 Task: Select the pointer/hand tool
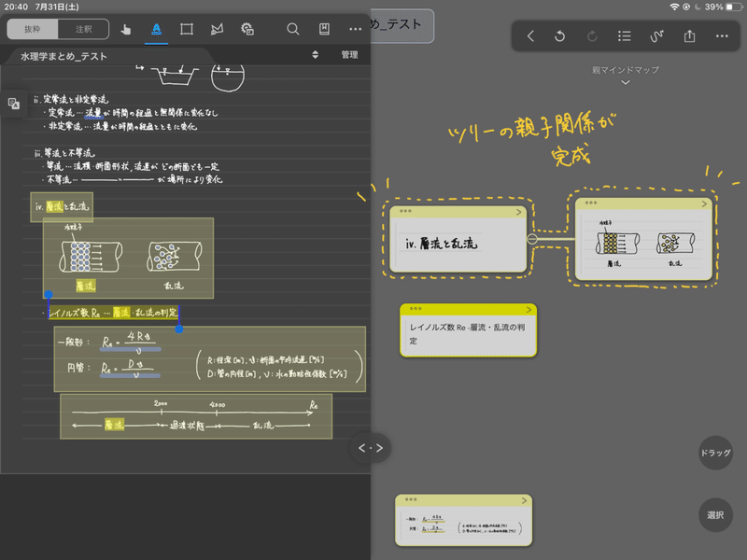point(126,30)
